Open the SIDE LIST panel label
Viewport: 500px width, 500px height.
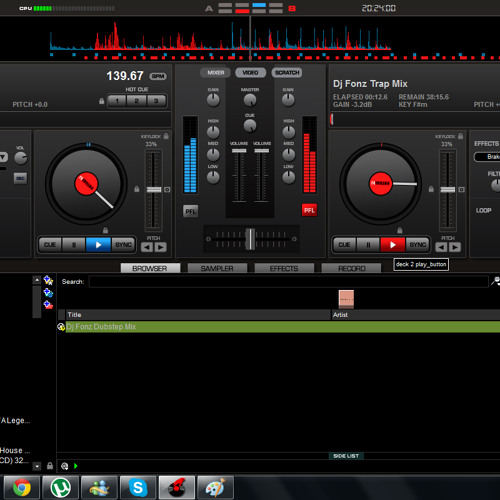click(346, 456)
